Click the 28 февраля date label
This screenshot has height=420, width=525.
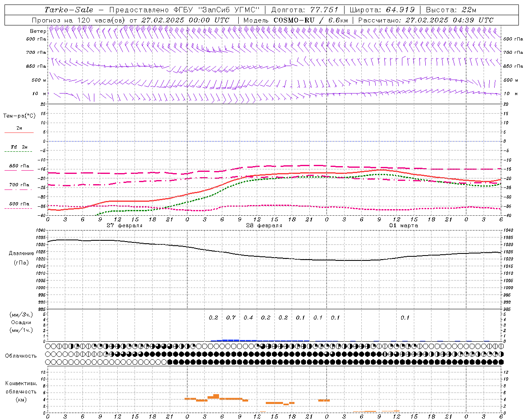(264, 226)
